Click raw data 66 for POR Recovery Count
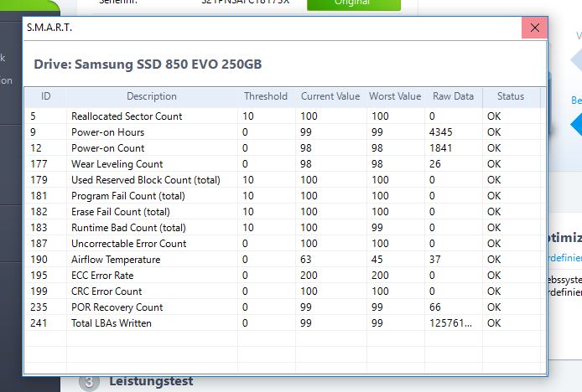Viewport: 582px width, 392px height. pyautogui.click(x=435, y=307)
